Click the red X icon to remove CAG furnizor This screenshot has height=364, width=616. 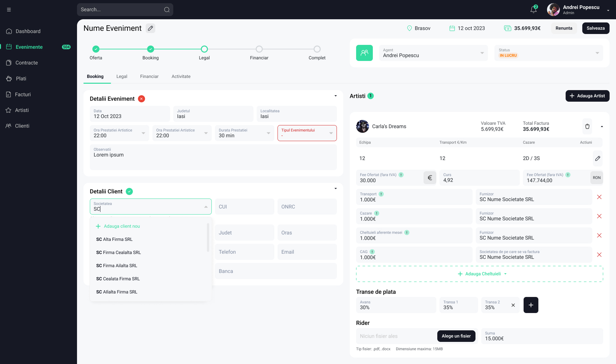(x=600, y=254)
